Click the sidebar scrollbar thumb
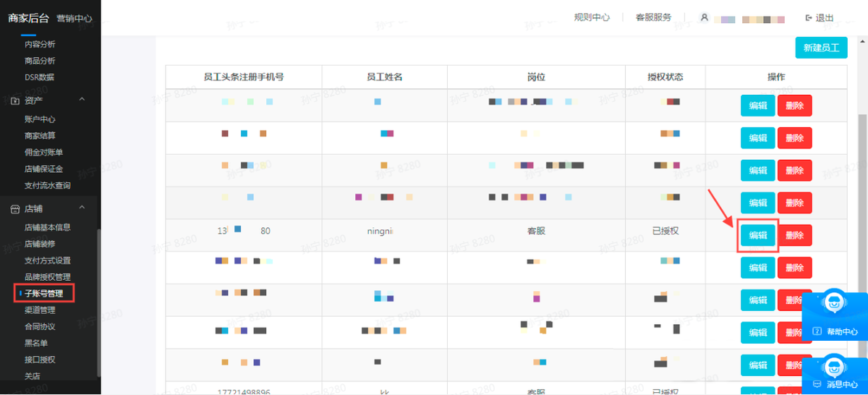This screenshot has height=395, width=868. pyautogui.click(x=98, y=302)
